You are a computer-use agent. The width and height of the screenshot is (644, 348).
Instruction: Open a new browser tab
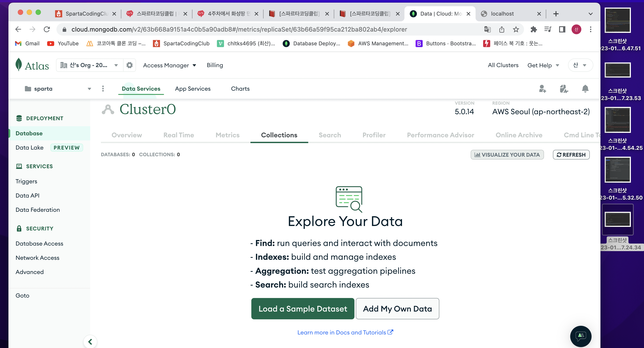[556, 14]
